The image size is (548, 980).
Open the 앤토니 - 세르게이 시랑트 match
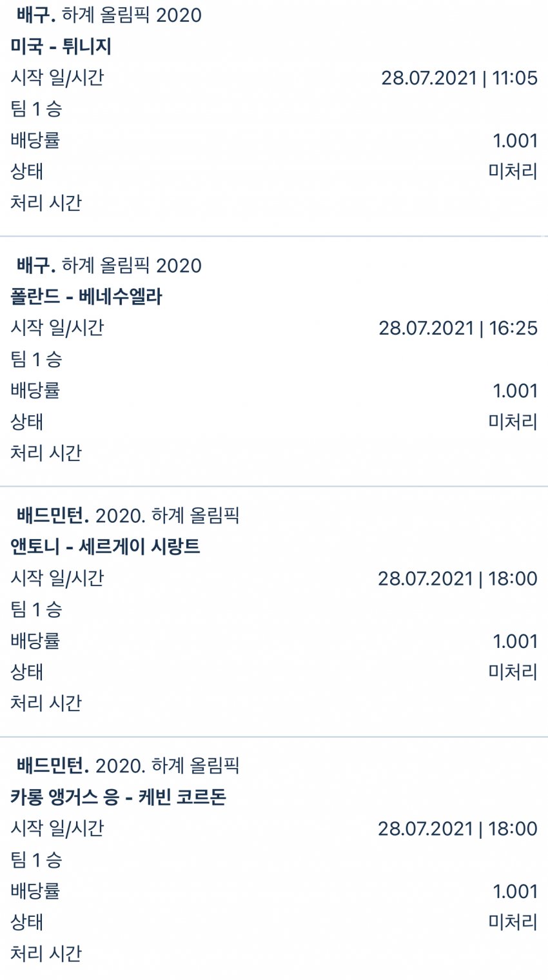(105, 547)
